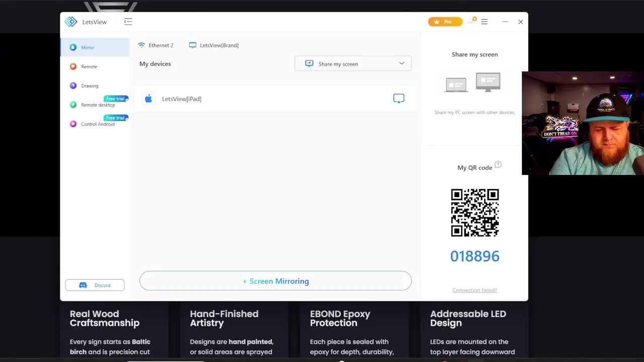644x362 pixels.
Task: Click the Connection failed? link
Action: [x=474, y=290]
